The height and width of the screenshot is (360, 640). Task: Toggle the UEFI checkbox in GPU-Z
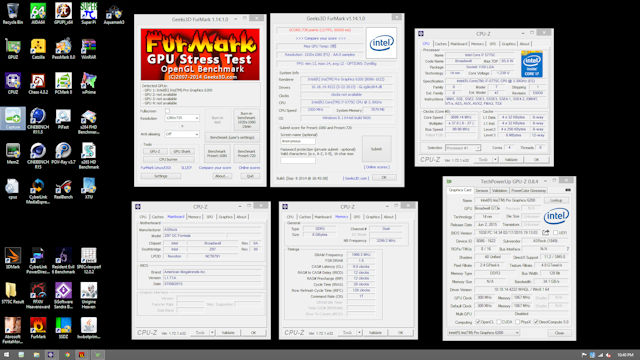click(556, 233)
